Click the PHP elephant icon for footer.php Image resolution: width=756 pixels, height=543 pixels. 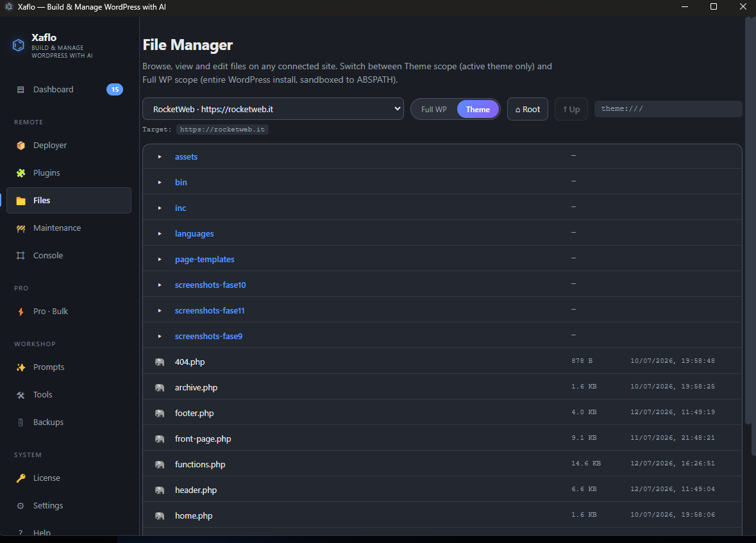(160, 414)
